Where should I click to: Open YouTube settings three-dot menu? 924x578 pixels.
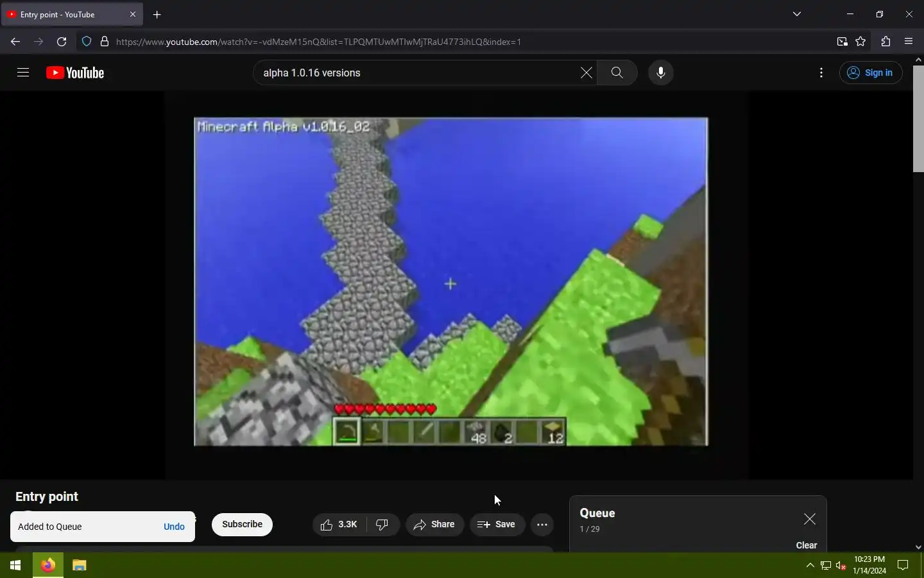click(x=821, y=73)
